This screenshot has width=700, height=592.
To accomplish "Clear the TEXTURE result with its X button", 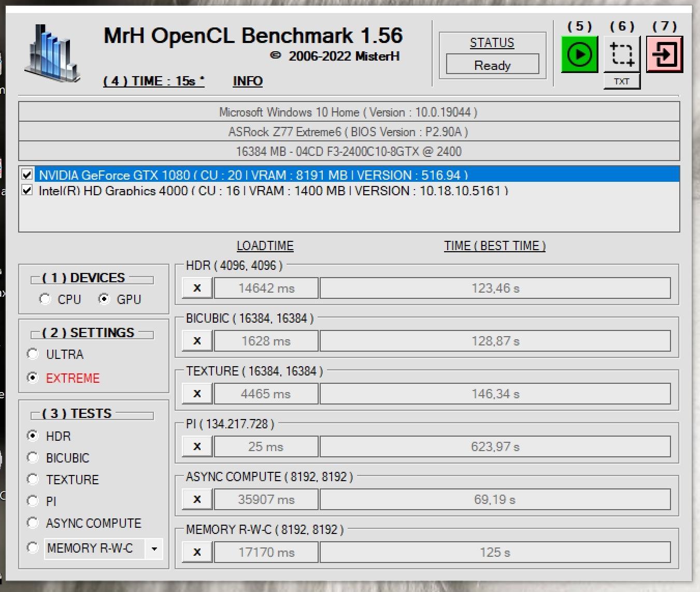I will pos(197,394).
